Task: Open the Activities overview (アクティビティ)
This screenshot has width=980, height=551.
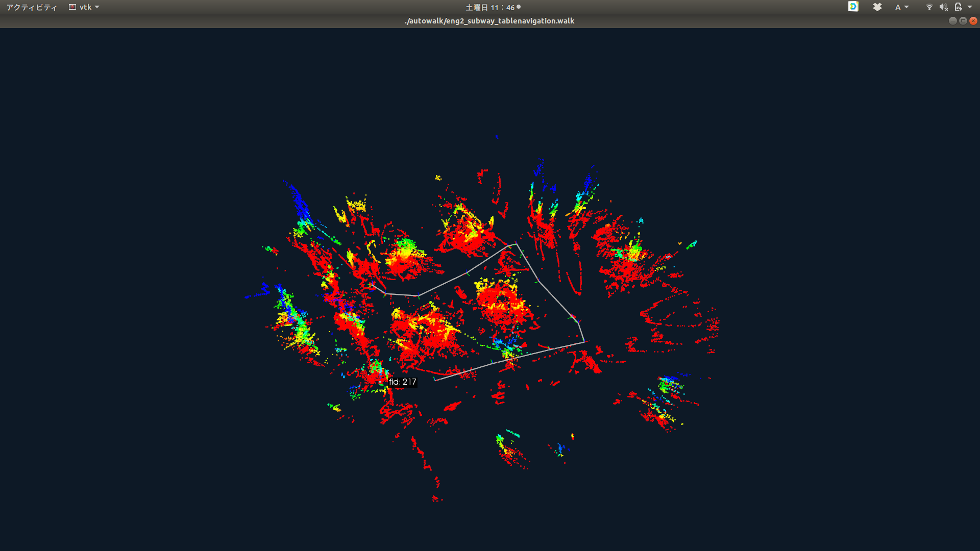Action: pos(32,7)
